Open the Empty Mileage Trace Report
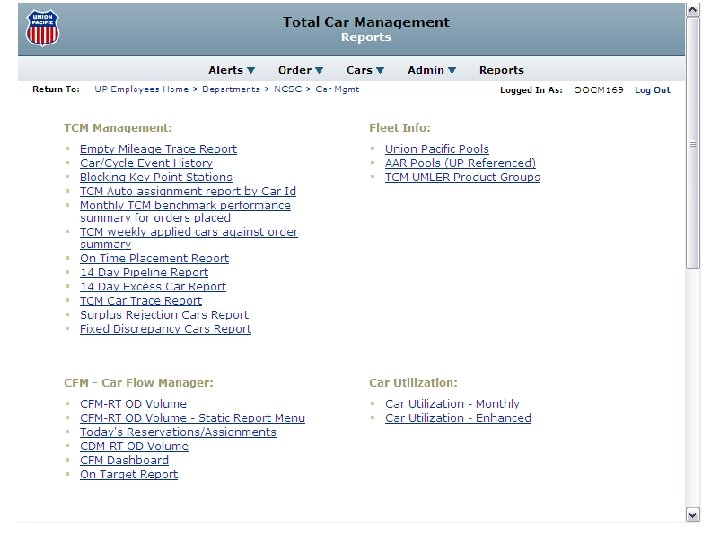Image resolution: width=720 pixels, height=540 pixels. (158, 149)
